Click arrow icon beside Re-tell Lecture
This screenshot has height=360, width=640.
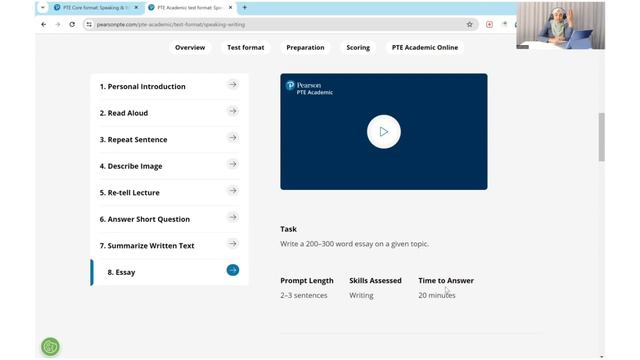click(233, 191)
